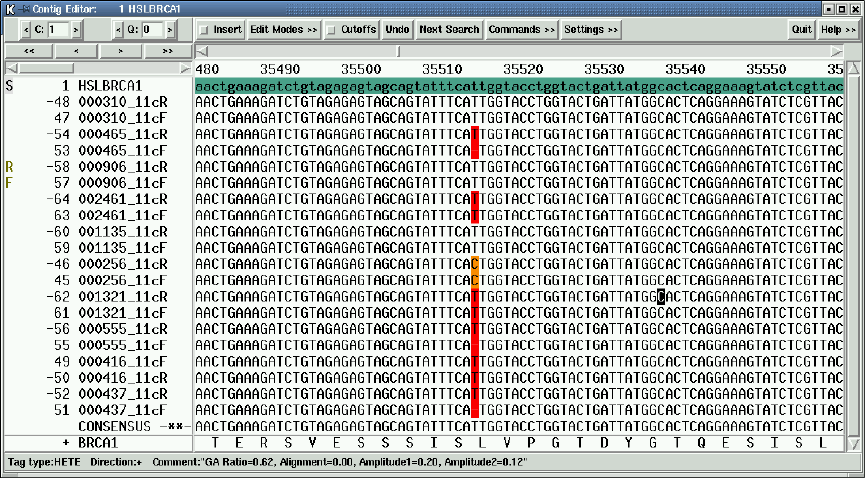
Task: Click the BRCA1 translation row label
Action: tap(98, 443)
